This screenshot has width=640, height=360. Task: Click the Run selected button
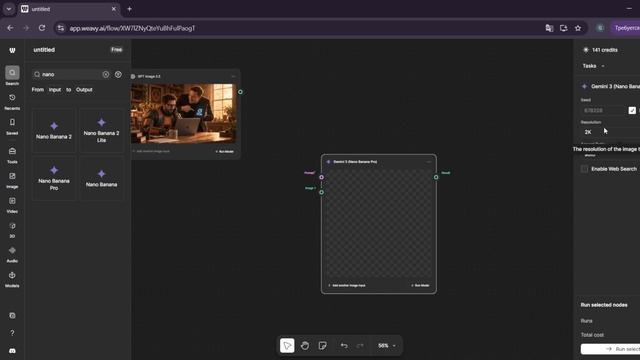611,349
